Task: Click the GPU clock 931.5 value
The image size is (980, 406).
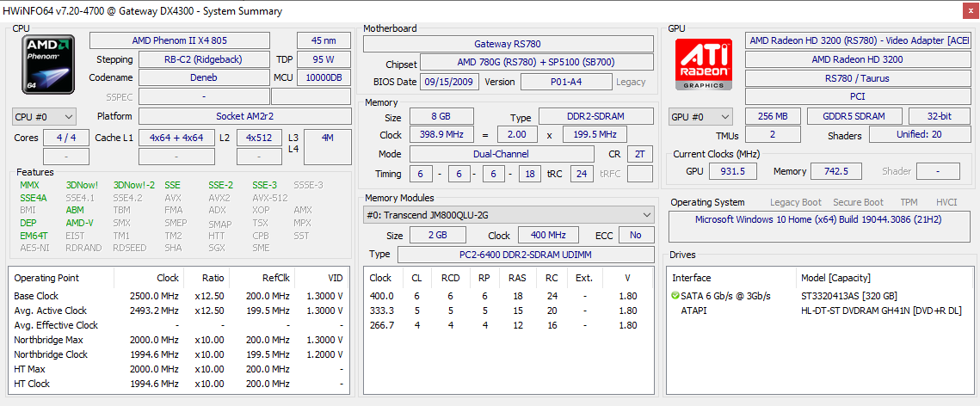Action: pos(733,171)
